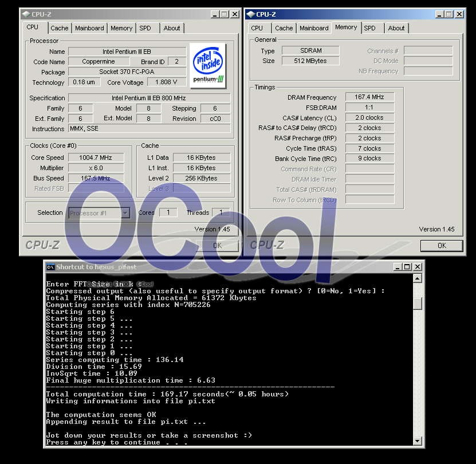Minimize the left CPU-Z window
476x464 pixels.
click(215, 14)
